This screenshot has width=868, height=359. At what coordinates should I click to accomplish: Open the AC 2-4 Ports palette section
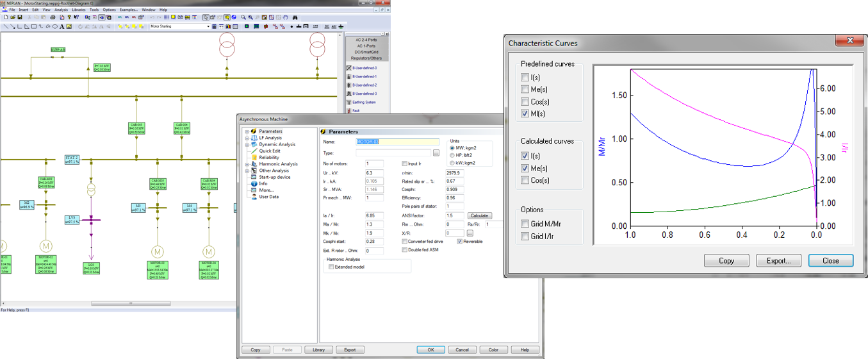tap(366, 40)
